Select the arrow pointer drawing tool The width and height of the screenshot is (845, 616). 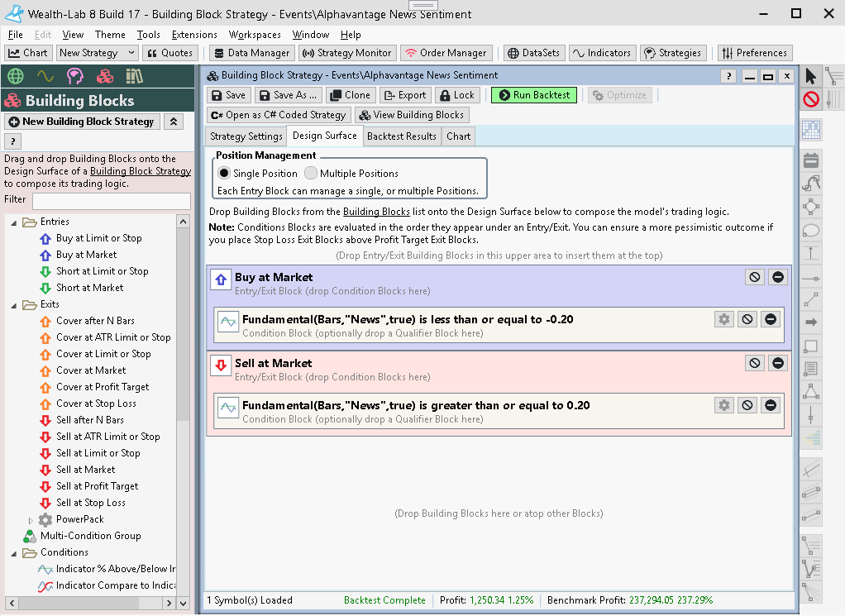pos(810,76)
